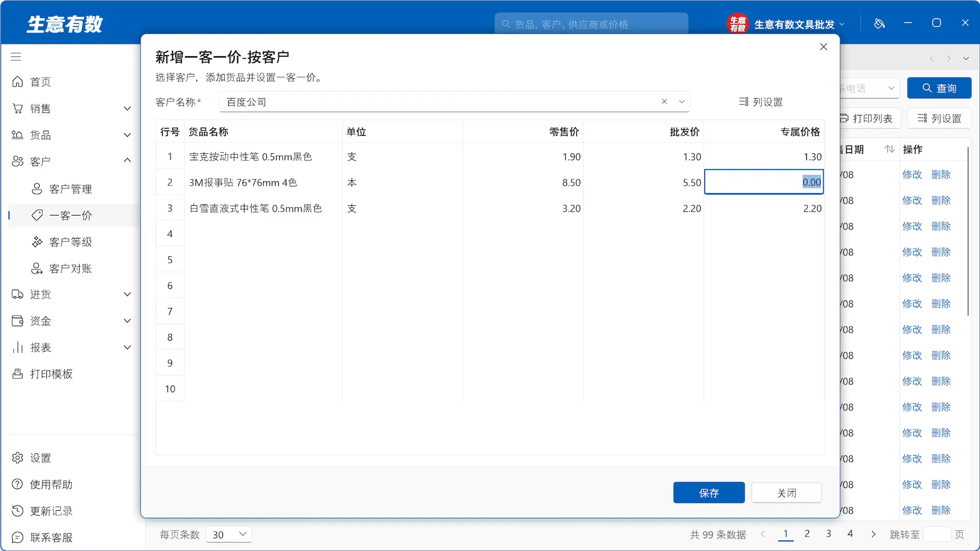Close the 新增一客一价 dialog with X
Screen dimensions: 980x551
(823, 46)
